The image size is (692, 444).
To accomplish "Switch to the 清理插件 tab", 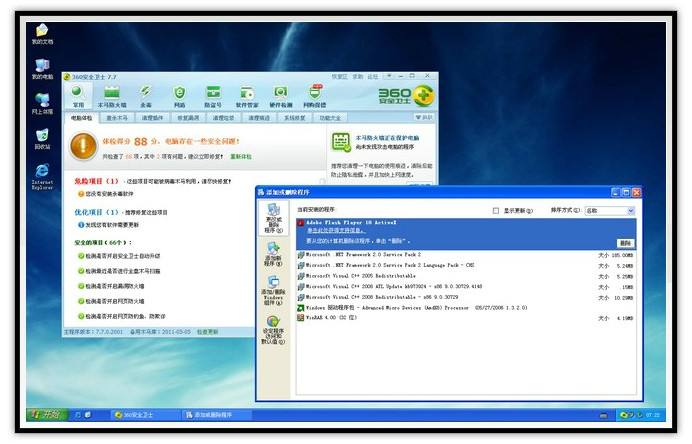I will (152, 118).
